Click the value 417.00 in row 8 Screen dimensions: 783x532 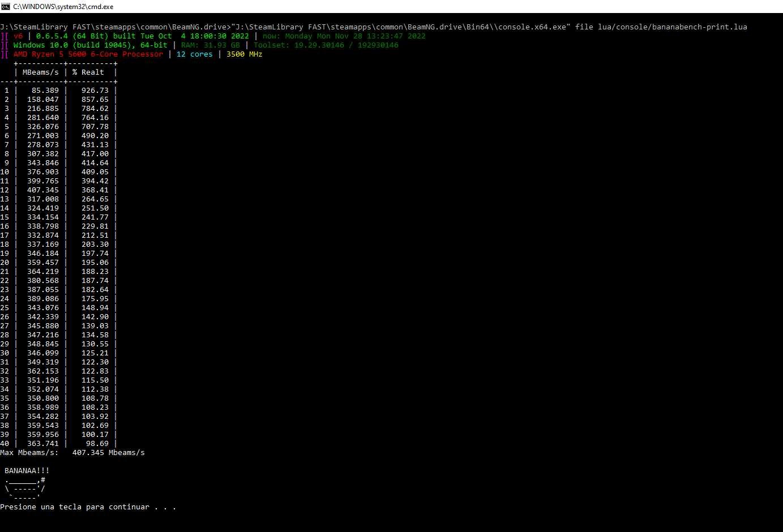pos(95,154)
